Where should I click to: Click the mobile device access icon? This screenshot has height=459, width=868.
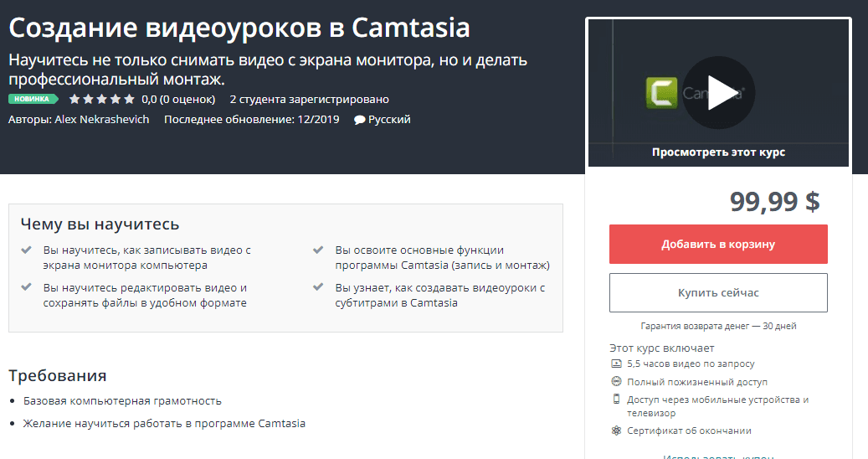pyautogui.click(x=616, y=399)
